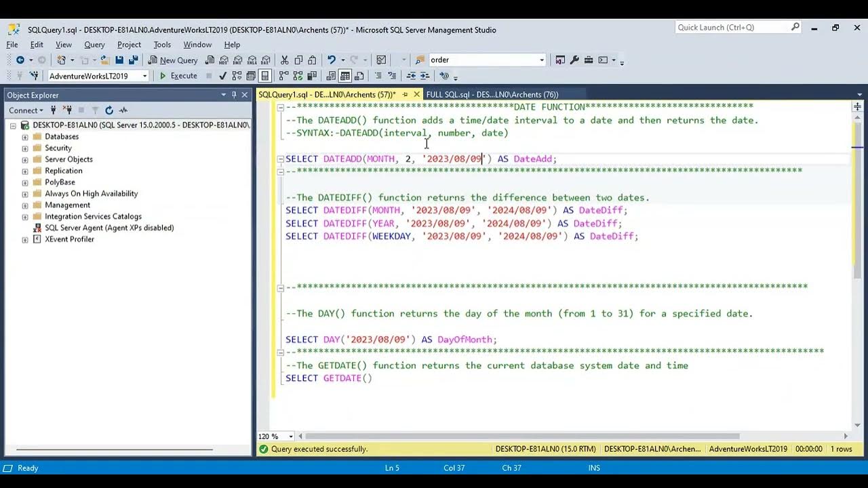Image resolution: width=868 pixels, height=488 pixels.
Task: Toggle Include Actual Execution Plan icon
Action: pyautogui.click(x=283, y=76)
